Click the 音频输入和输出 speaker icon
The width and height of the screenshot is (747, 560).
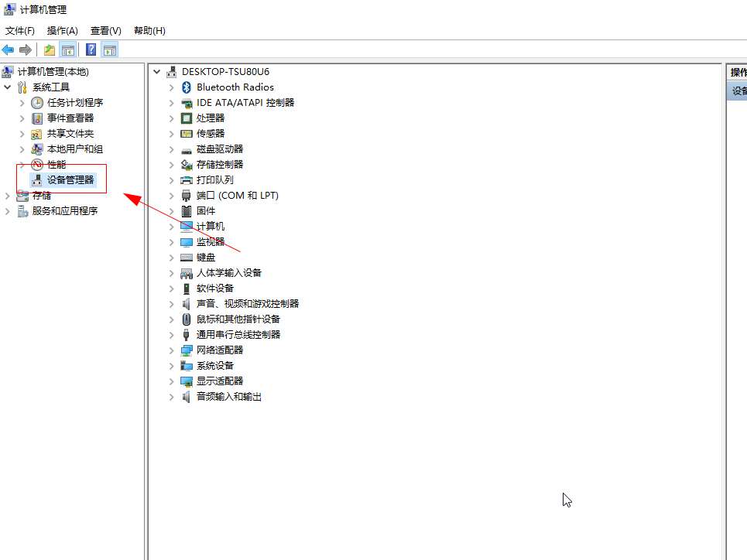[x=187, y=397]
